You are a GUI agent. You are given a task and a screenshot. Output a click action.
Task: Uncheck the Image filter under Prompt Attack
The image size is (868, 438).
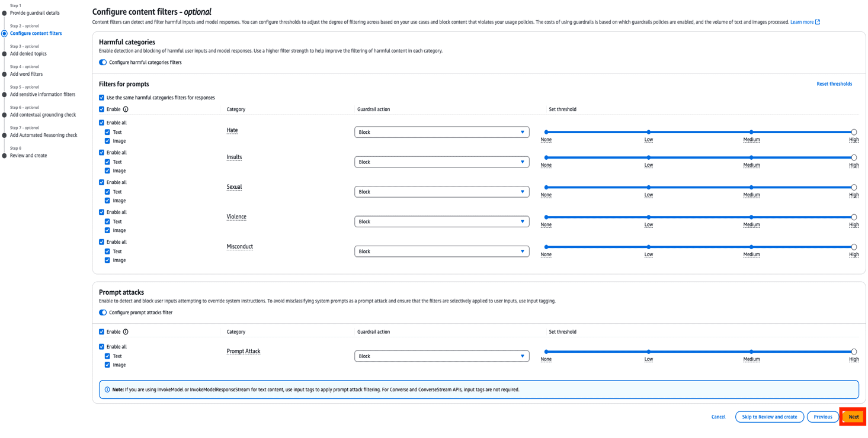click(108, 365)
